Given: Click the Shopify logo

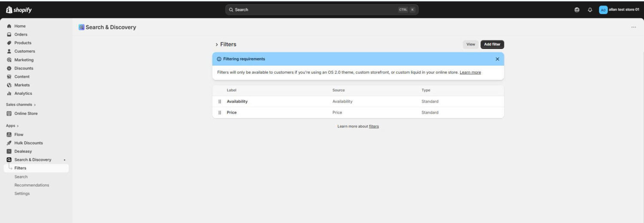Looking at the screenshot, I should 19,10.
